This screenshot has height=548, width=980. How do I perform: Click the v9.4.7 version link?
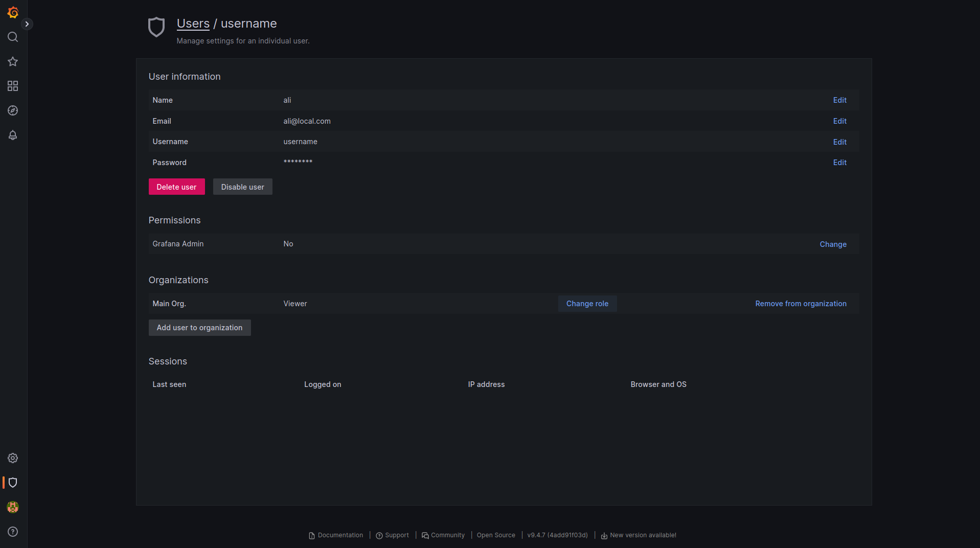click(558, 535)
